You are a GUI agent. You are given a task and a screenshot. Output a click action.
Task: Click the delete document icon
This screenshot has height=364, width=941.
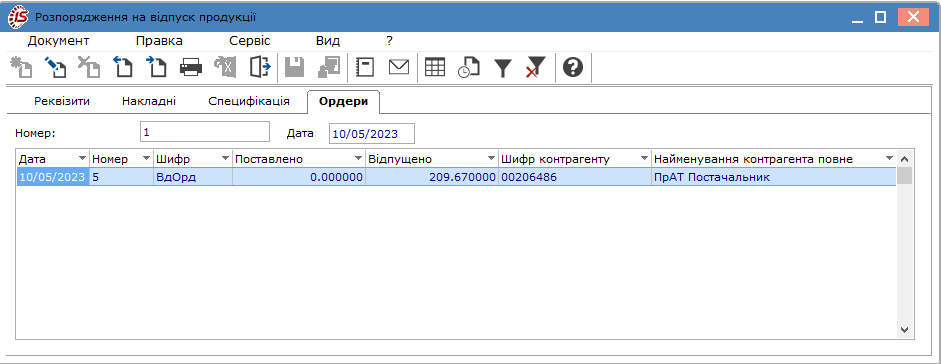pos(89,67)
